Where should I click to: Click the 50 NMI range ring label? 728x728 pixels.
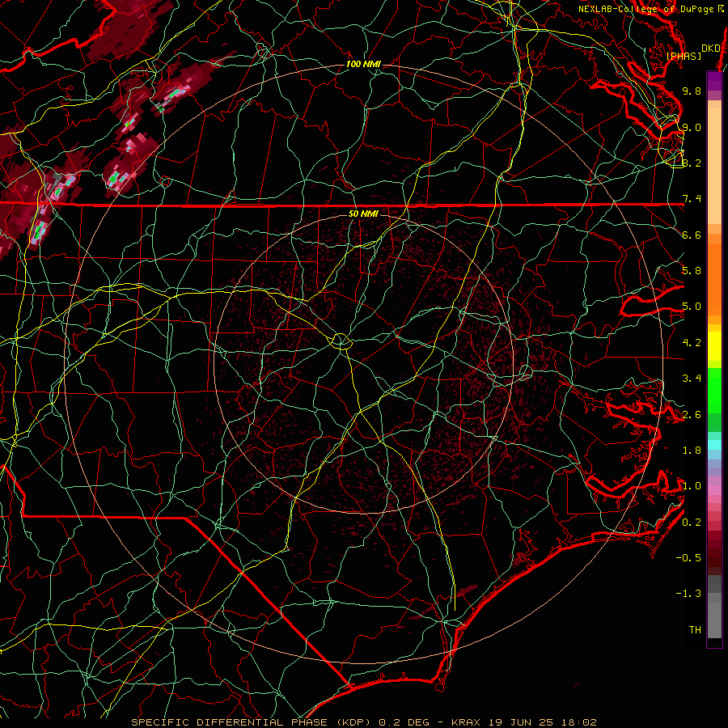[x=363, y=214]
